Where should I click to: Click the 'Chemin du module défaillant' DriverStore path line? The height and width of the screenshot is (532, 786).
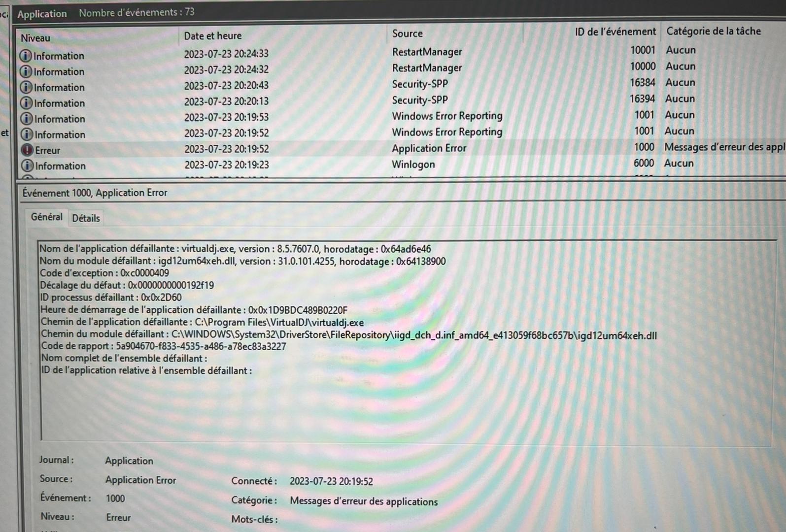[349, 335]
